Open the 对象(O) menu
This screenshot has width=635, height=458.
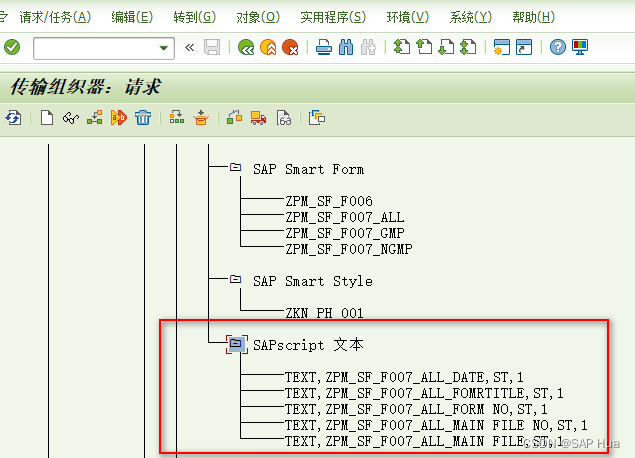[x=258, y=17]
